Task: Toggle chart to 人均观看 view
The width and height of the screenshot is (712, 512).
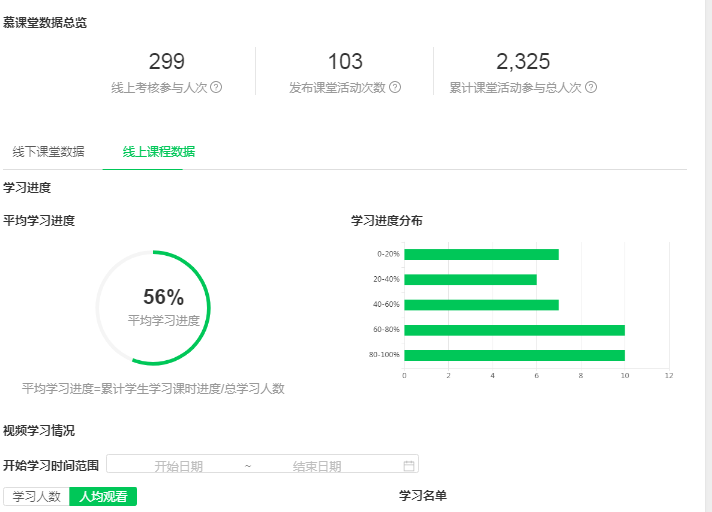Action: click(x=103, y=496)
